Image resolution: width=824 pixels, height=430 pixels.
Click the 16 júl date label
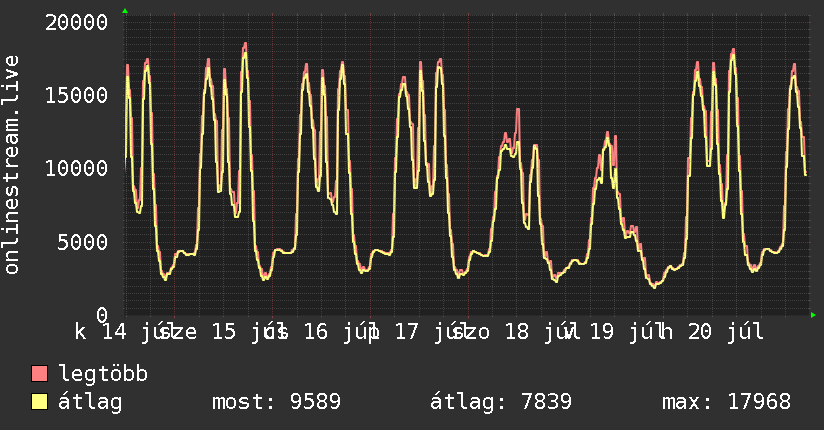click(342, 332)
